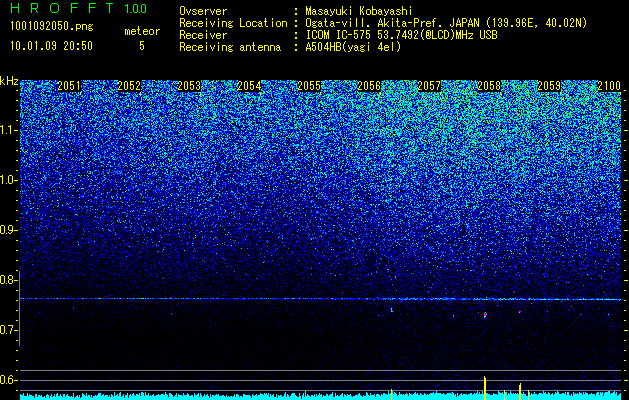This screenshot has height=400, width=629.
Task: Select the version number 1.0.0
Action: [136, 9]
